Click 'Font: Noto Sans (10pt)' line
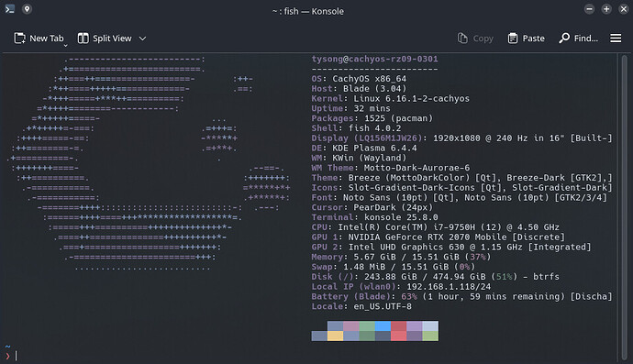This screenshot has height=364, width=633. pyautogui.click(x=460, y=197)
